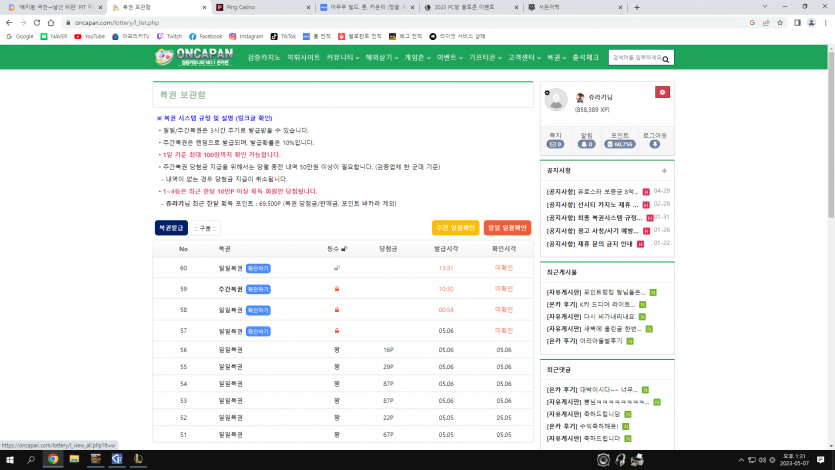This screenshot has height=470, width=835.
Task: Click the red lock icon in row 58
Action: pos(337,310)
